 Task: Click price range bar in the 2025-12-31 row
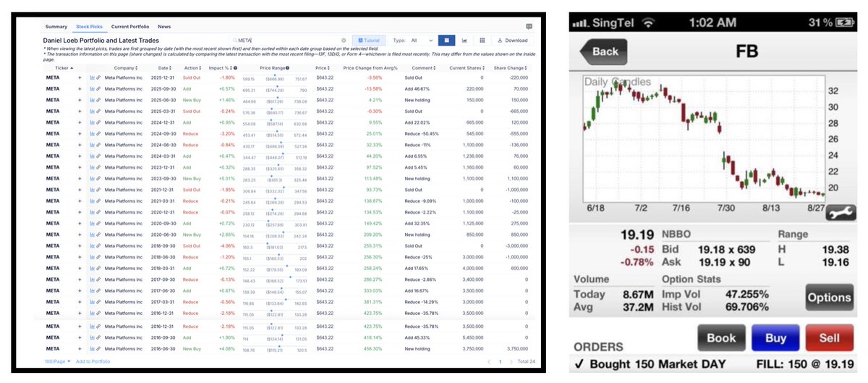pos(275,77)
